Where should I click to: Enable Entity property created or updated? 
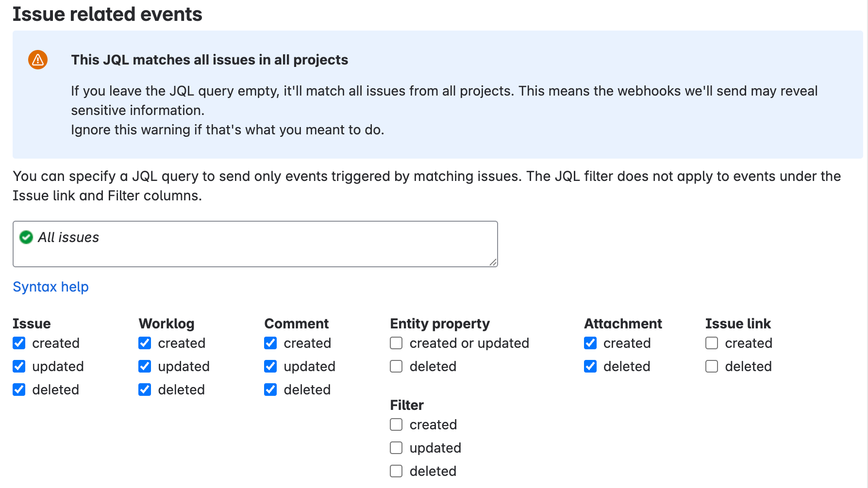coord(396,343)
